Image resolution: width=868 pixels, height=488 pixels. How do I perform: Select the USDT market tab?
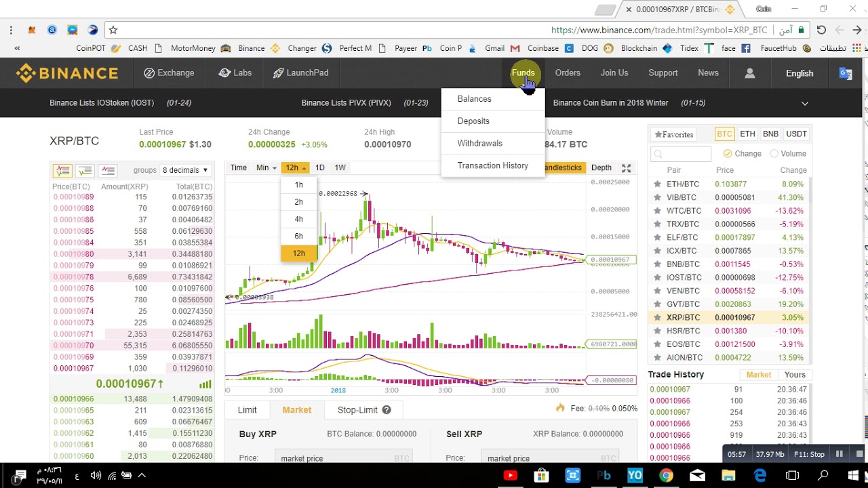pos(796,134)
